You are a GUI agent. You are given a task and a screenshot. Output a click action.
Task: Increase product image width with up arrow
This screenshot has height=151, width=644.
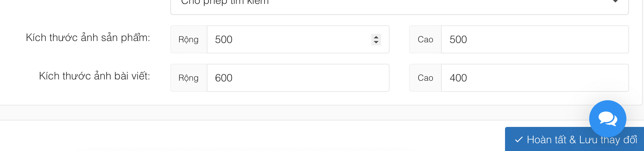coord(376,37)
